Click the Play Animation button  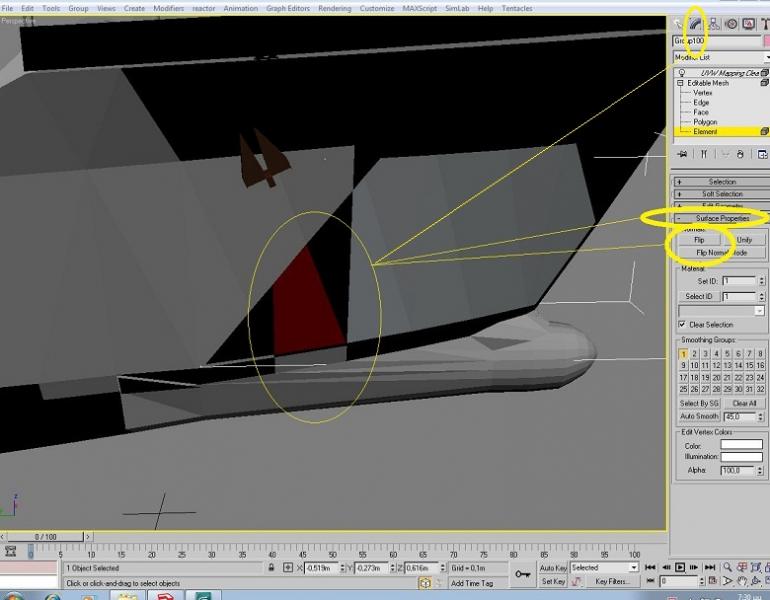click(x=680, y=567)
